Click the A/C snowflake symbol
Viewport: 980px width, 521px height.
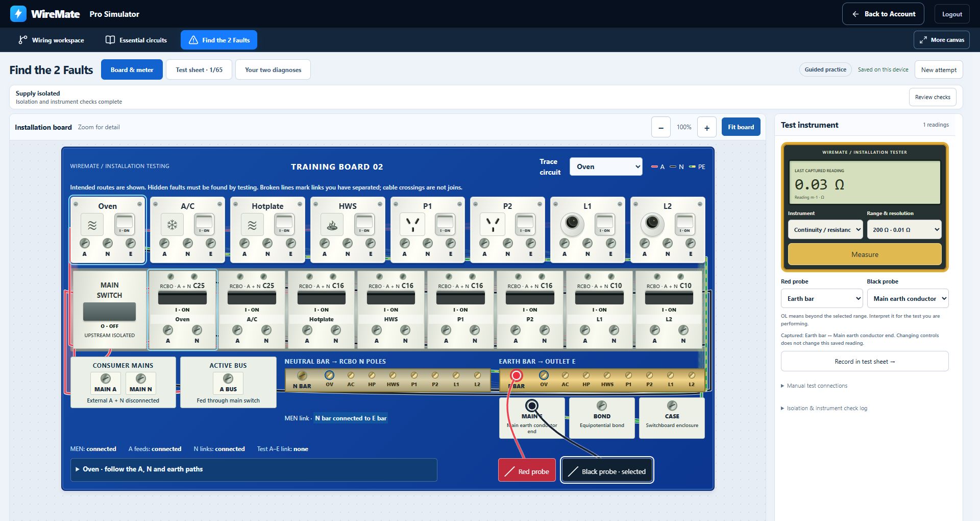pyautogui.click(x=173, y=225)
